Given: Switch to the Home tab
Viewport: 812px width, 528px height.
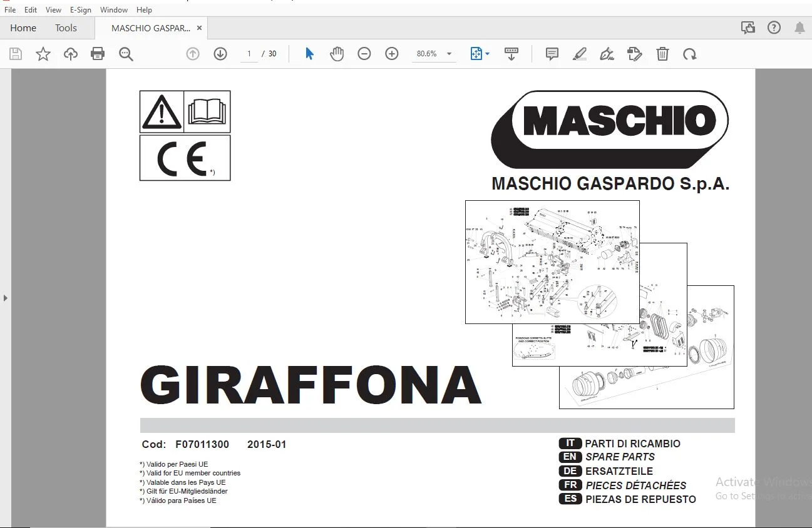Looking at the screenshot, I should 23,28.
